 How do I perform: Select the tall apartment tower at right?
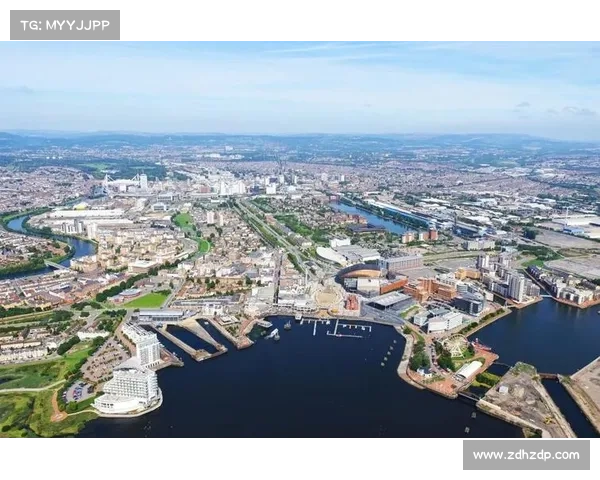coord(516,287)
